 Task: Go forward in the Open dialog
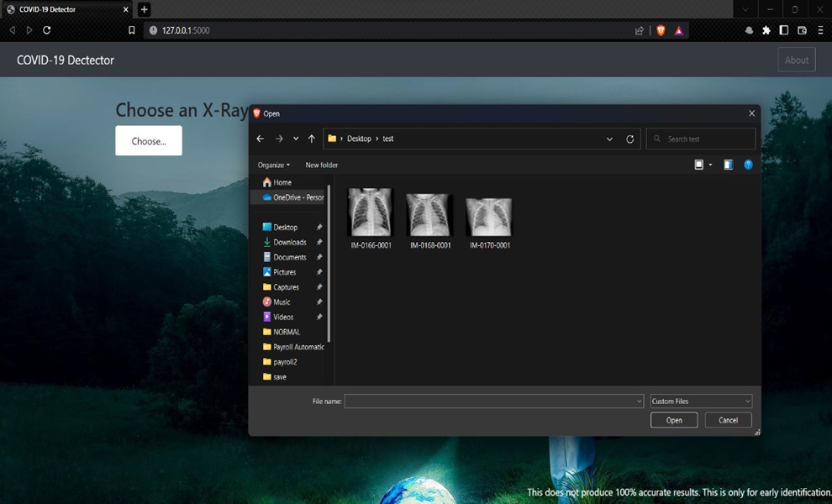279,139
